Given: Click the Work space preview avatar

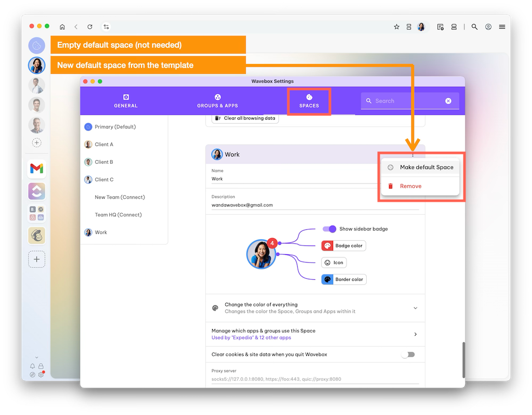Looking at the screenshot, I should [x=261, y=254].
